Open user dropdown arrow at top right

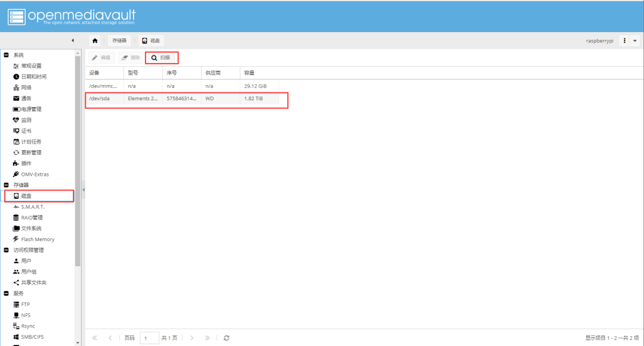(x=635, y=40)
